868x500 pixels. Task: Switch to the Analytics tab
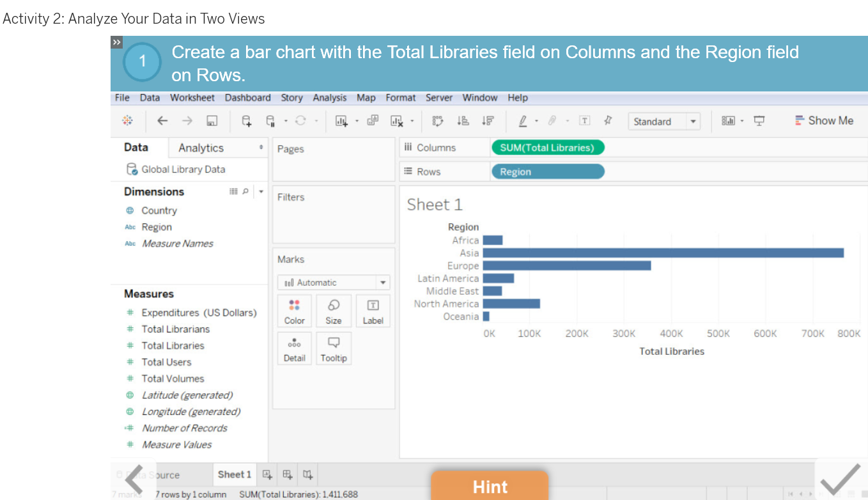tap(201, 148)
